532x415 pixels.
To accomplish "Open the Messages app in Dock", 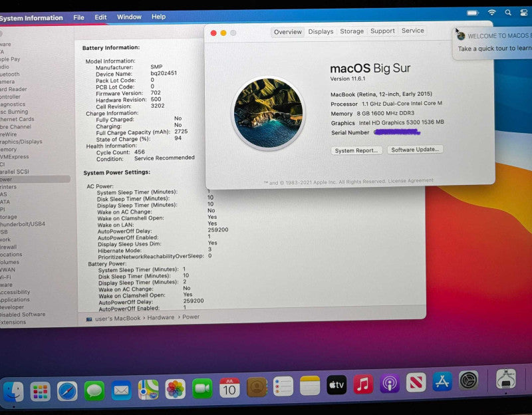I will pyautogui.click(x=94, y=390).
